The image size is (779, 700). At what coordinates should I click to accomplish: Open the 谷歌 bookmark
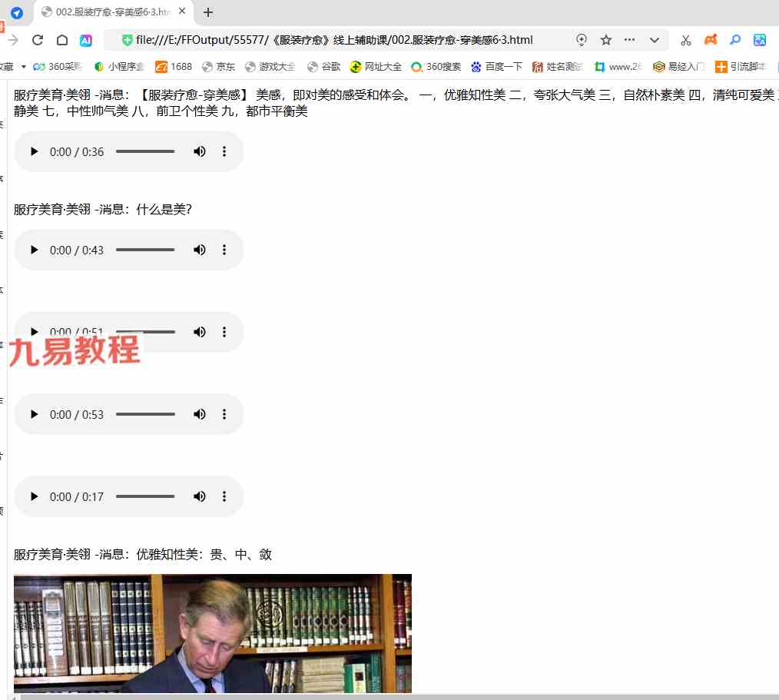pos(324,67)
